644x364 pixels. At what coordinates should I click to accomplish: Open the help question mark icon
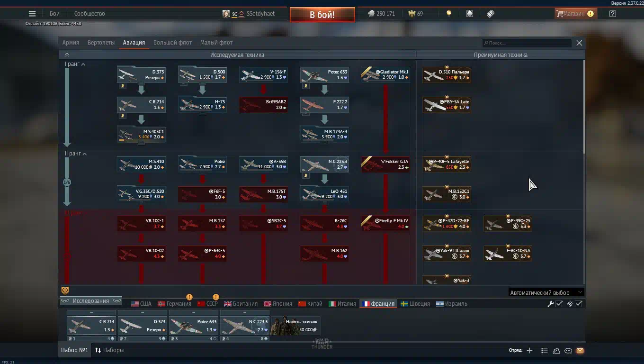[x=613, y=14]
